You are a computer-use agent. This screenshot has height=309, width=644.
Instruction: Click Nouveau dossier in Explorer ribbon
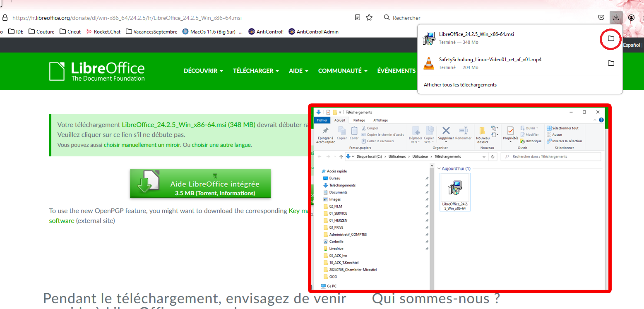483,135
